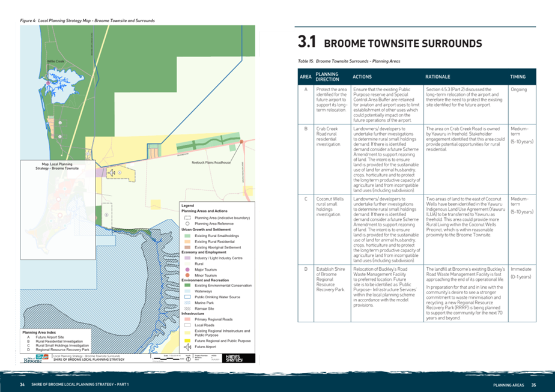Click the Future Regional and Public Purpose swatch

pyautogui.click(x=187, y=341)
